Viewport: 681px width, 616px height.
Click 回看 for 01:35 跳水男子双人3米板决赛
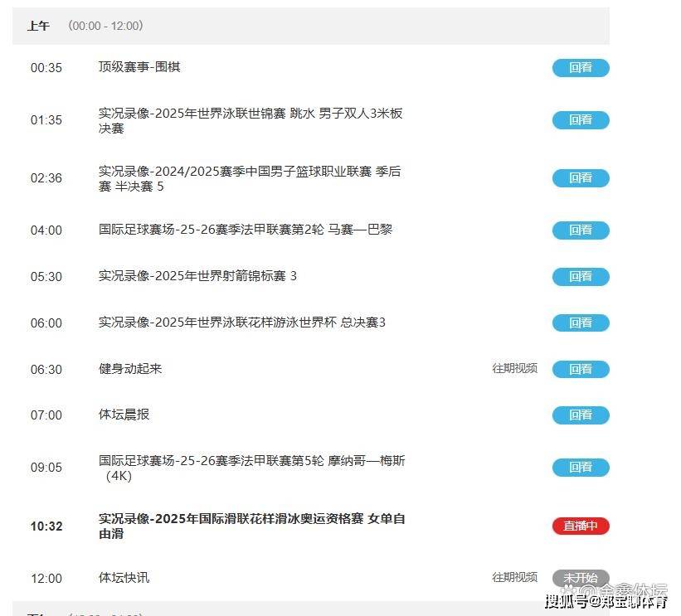pyautogui.click(x=581, y=120)
